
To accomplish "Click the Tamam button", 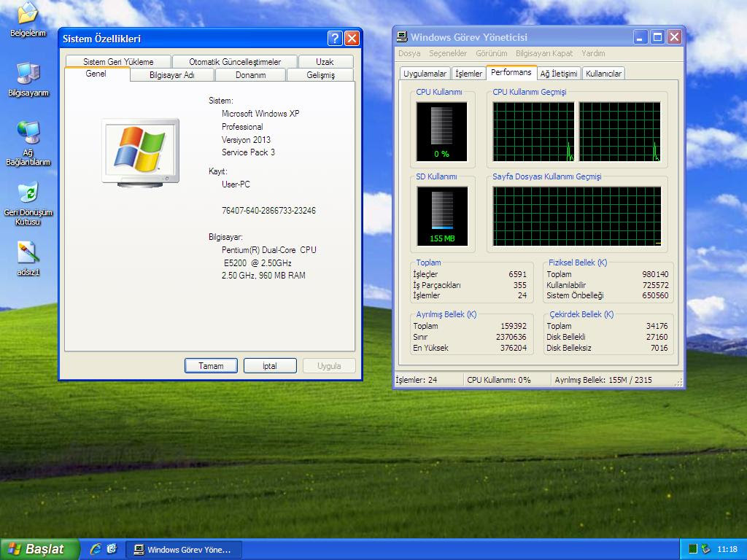I will [211, 366].
